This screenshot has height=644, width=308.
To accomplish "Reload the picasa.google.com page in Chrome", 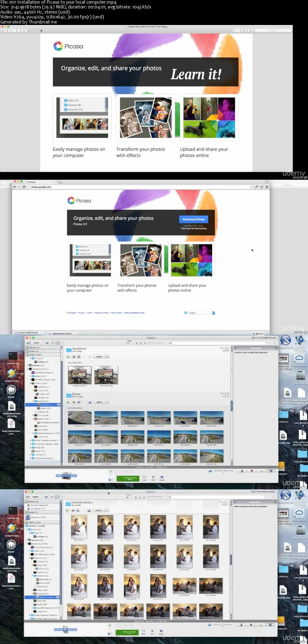I will click(x=24, y=187).
